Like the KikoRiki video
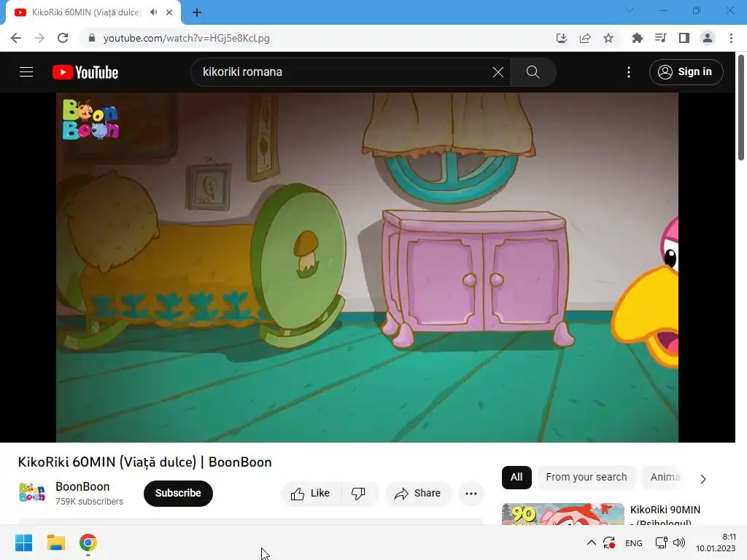 pos(311,494)
